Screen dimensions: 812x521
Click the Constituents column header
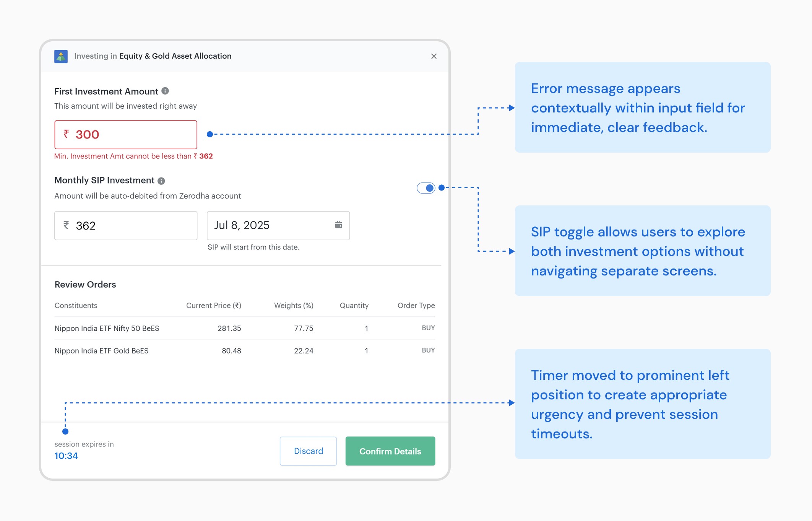click(x=76, y=305)
